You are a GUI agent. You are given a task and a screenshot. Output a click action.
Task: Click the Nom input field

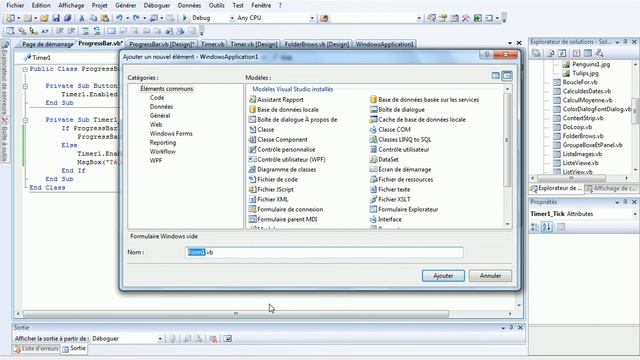pyautogui.click(x=324, y=252)
